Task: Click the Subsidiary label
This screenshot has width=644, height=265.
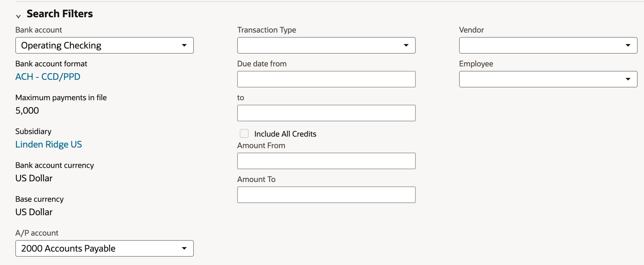Action: click(33, 132)
